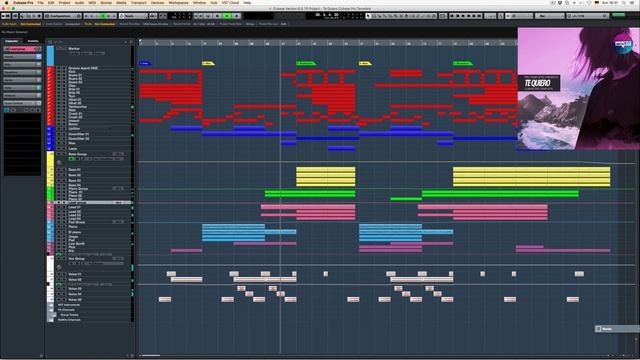Screen dimensions: 640x360
Task: Switch to the Visibility tab
Action: click(33, 41)
